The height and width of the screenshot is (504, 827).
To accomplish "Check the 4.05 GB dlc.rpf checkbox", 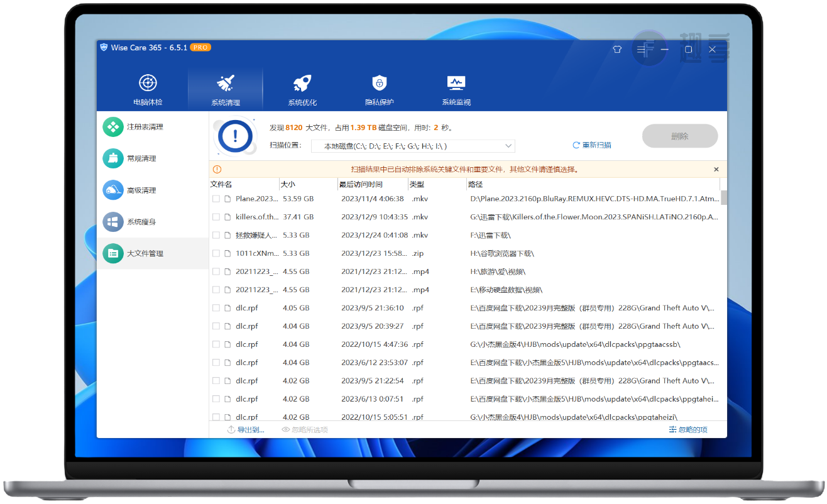I will click(216, 308).
